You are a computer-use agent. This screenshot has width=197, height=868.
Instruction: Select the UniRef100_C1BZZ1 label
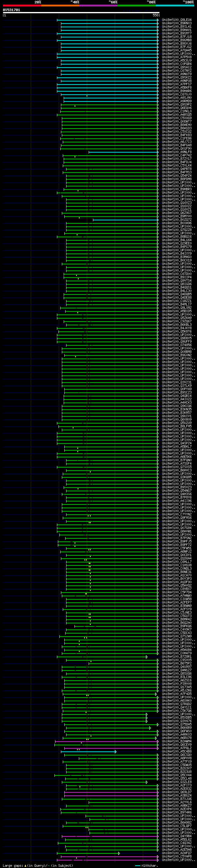(177, 301)
